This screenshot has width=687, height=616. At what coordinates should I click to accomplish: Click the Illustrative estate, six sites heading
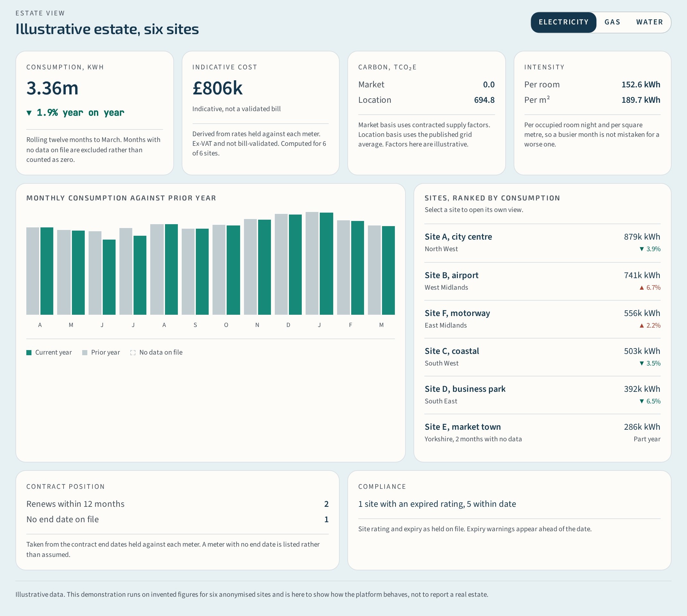[107, 30]
